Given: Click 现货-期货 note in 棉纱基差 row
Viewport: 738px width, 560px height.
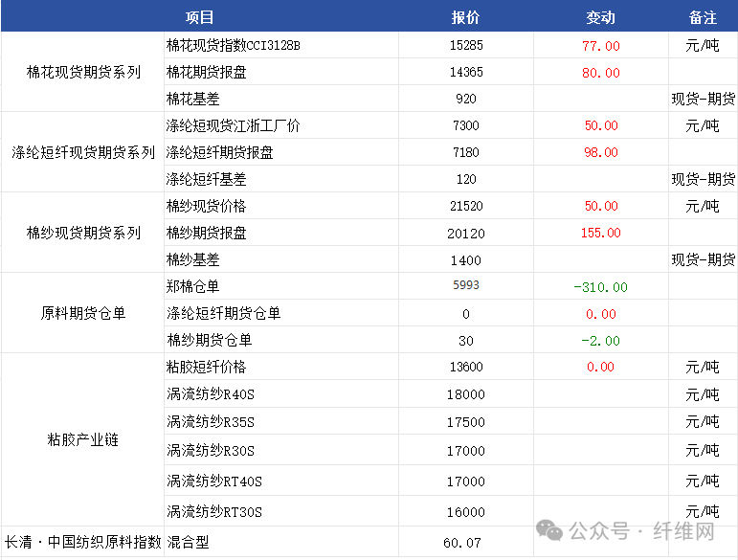Looking at the screenshot, I should 704,259.
